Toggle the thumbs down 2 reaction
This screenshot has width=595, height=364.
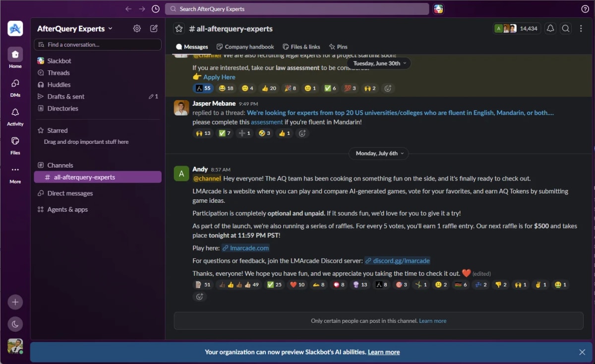point(501,285)
